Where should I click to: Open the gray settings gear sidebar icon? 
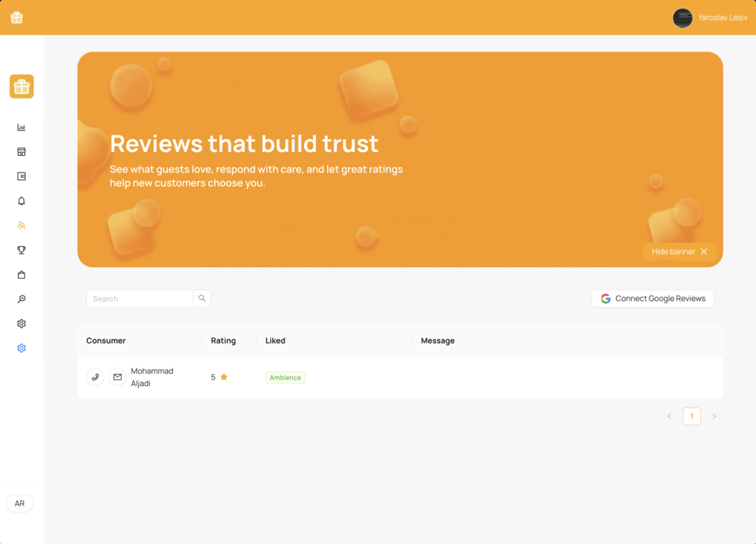pyautogui.click(x=21, y=324)
